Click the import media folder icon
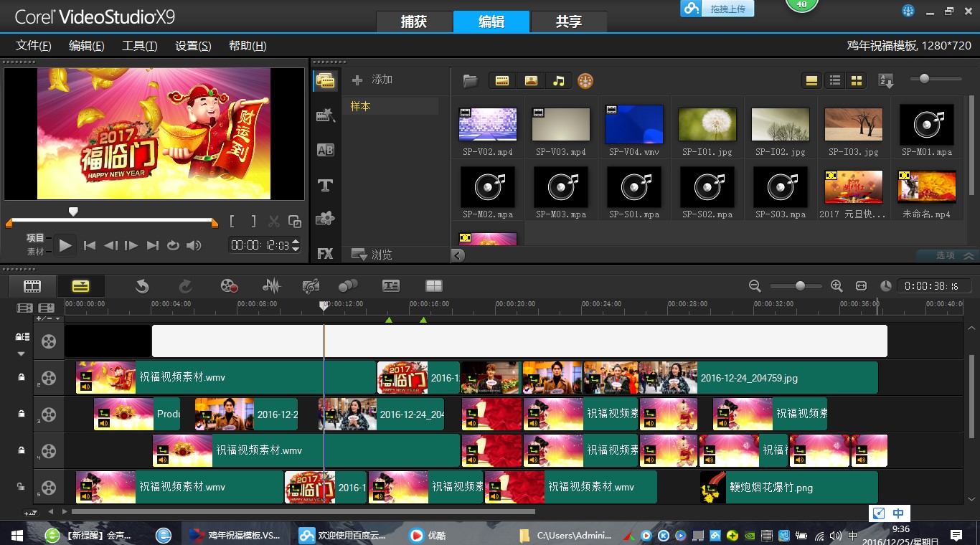This screenshot has height=545, width=980. click(470, 81)
